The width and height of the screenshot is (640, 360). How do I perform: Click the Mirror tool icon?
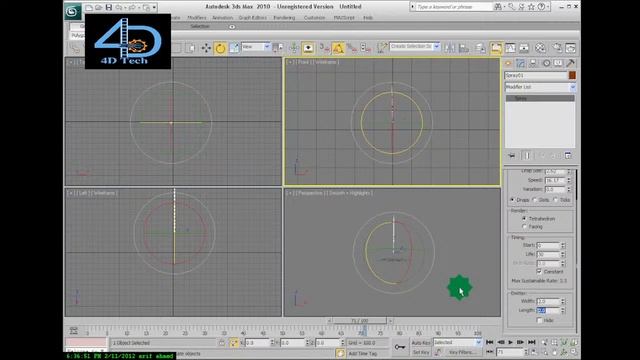point(450,48)
